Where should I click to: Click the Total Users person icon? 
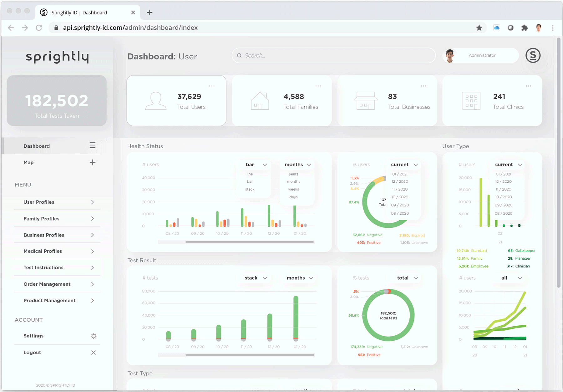(155, 101)
